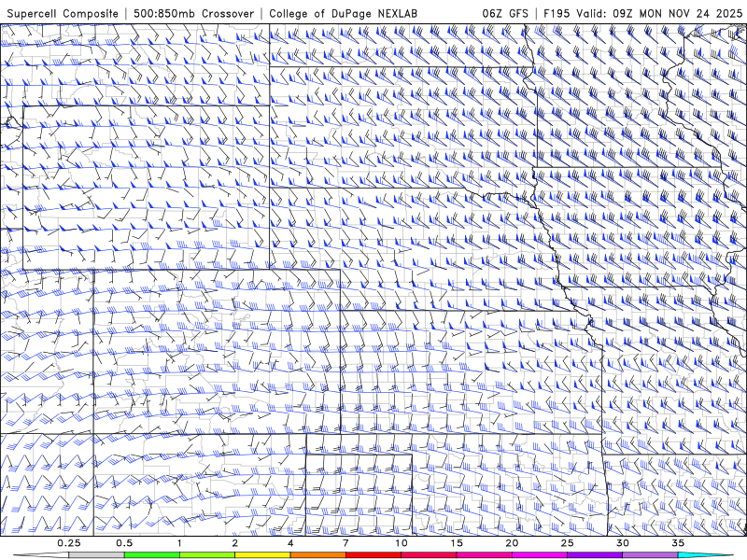Click the 0.5 legend value
Screen dimensions: 747x560
[124, 543]
